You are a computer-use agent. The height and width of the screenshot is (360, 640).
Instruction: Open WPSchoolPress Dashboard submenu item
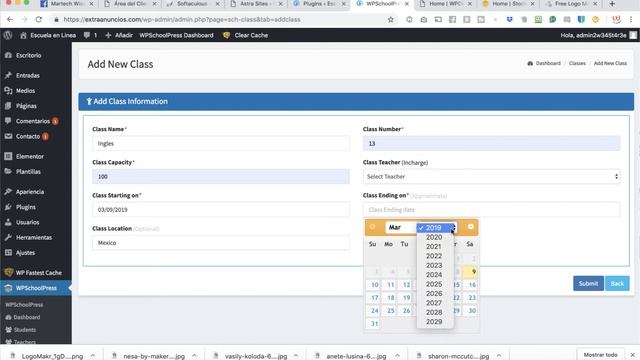pyautogui.click(x=27, y=317)
